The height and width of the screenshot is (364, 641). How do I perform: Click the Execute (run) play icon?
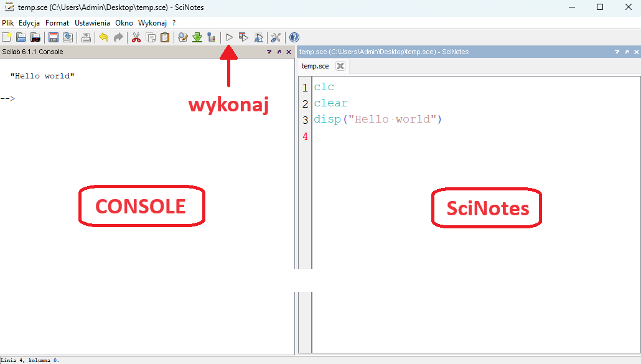click(229, 37)
